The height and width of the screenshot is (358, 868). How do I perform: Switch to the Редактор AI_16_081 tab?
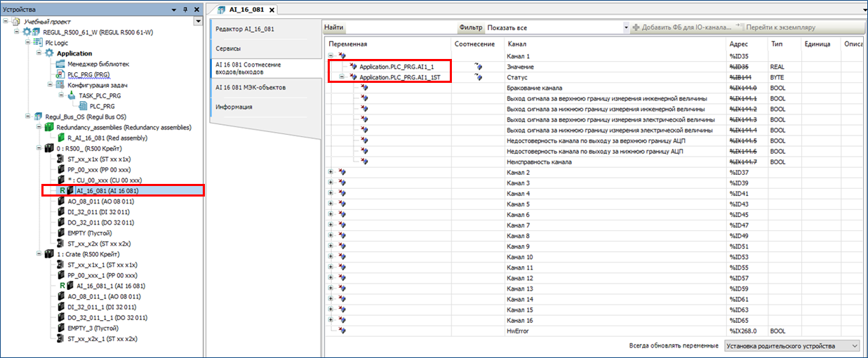pyautogui.click(x=244, y=29)
